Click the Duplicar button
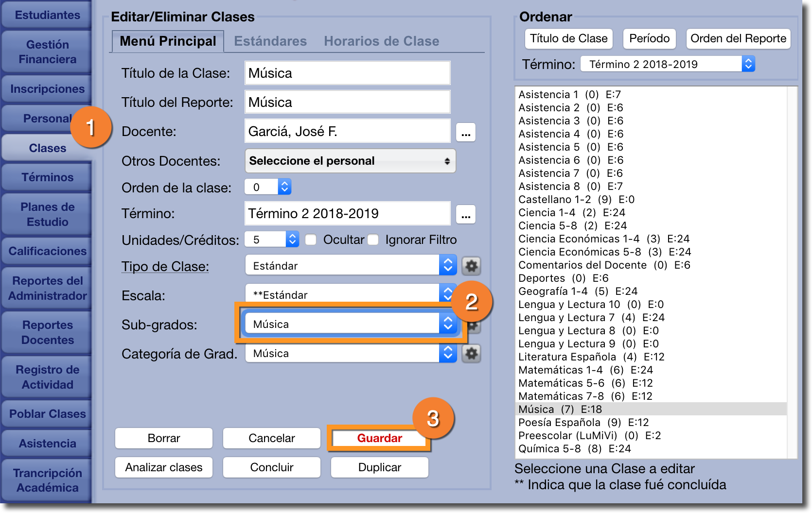This screenshot has height=513, width=812. coord(379,467)
